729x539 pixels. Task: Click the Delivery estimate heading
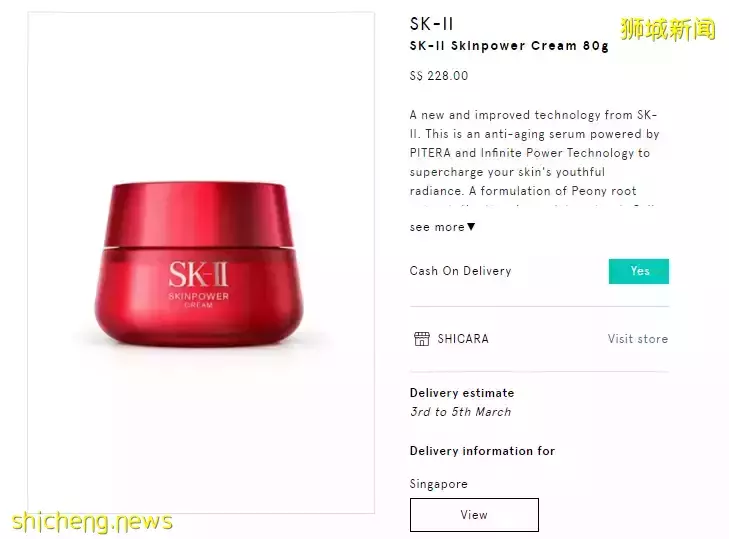(x=462, y=393)
